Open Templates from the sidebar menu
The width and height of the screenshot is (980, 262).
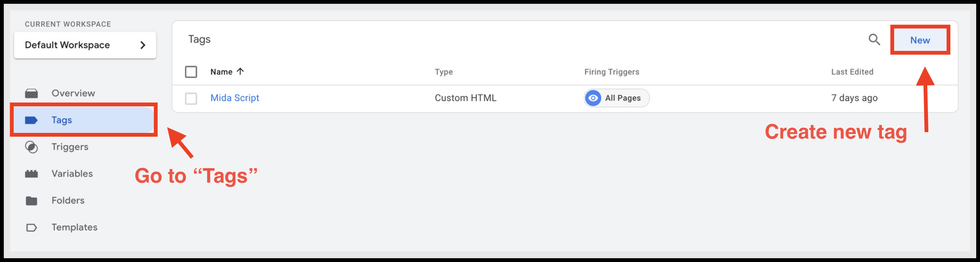pos(74,227)
